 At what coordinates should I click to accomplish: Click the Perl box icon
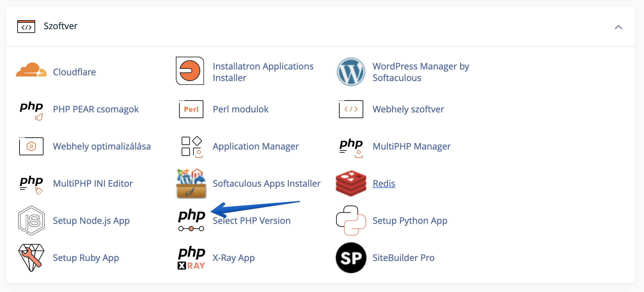coord(191,109)
